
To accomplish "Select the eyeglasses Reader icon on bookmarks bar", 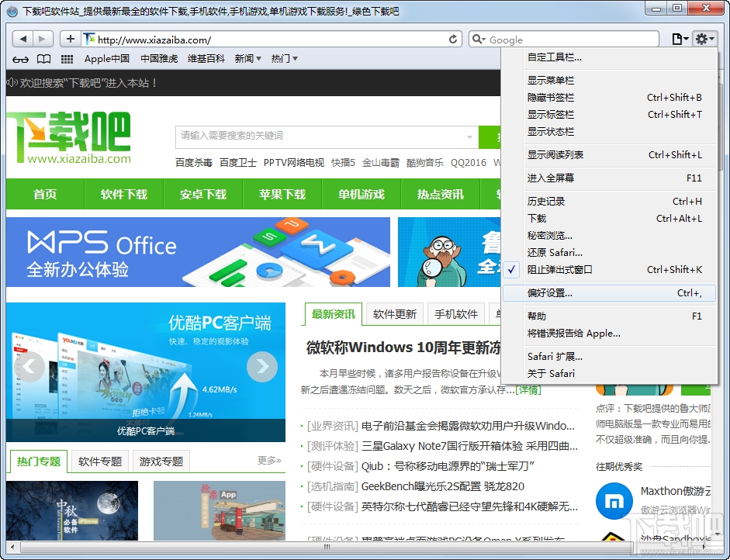I will [20, 58].
